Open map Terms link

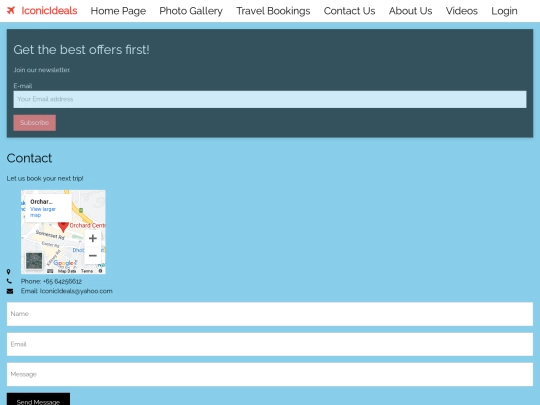coord(87,271)
